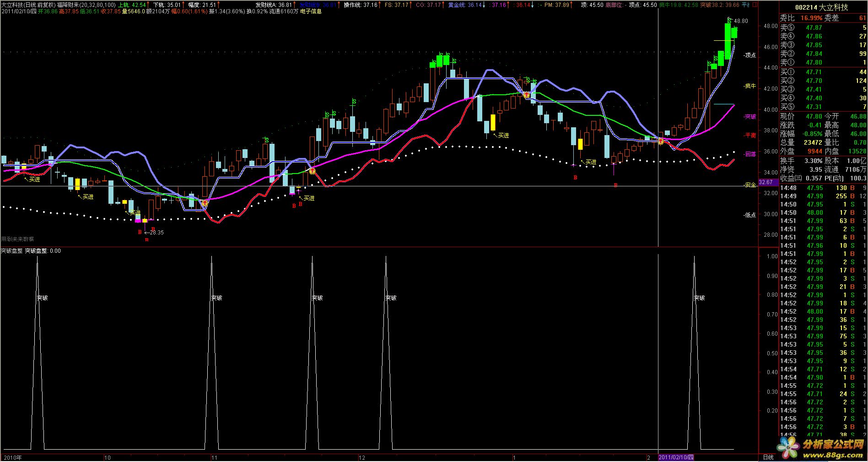868x462 pixels.
Task: Select the 14:48 tick with volume 130
Action: [823, 188]
